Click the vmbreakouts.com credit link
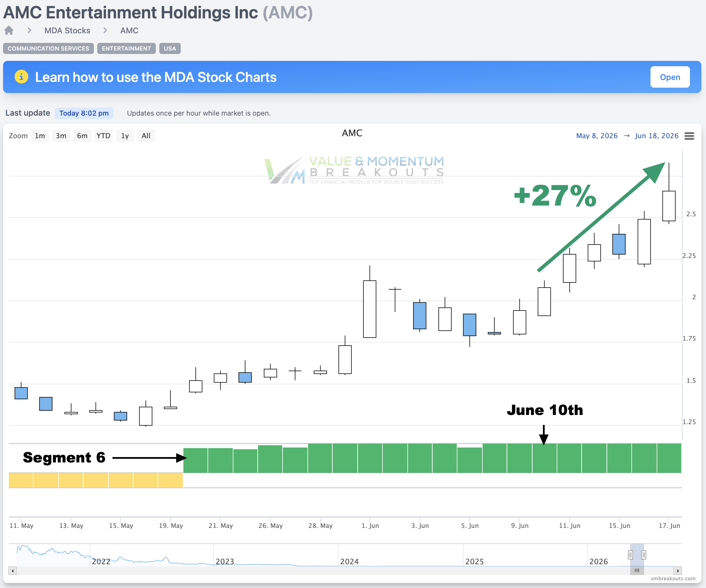This screenshot has width=706, height=588. 673,578
